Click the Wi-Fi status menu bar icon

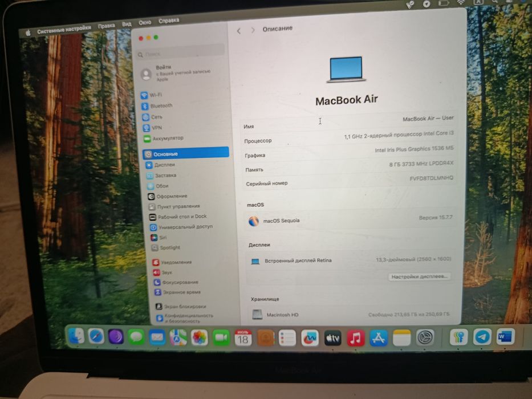coord(460,2)
